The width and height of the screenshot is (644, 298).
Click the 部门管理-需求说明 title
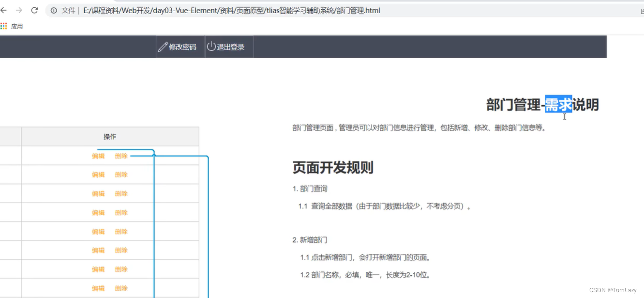point(542,105)
